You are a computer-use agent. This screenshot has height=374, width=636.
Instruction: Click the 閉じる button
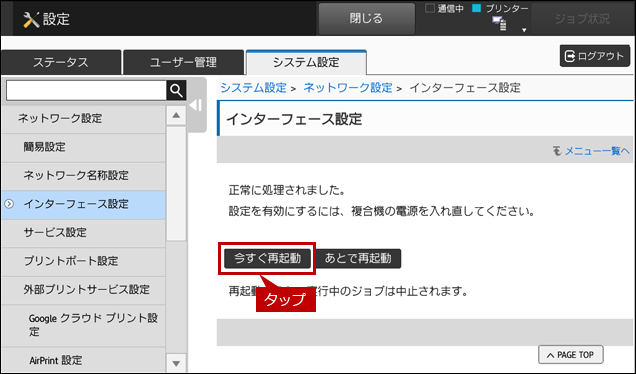[x=366, y=19]
